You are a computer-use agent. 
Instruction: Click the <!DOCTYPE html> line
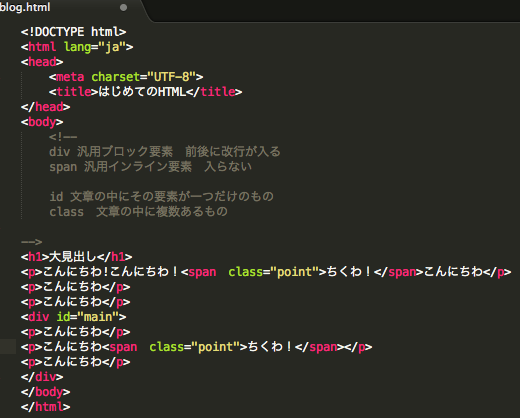coord(73,32)
